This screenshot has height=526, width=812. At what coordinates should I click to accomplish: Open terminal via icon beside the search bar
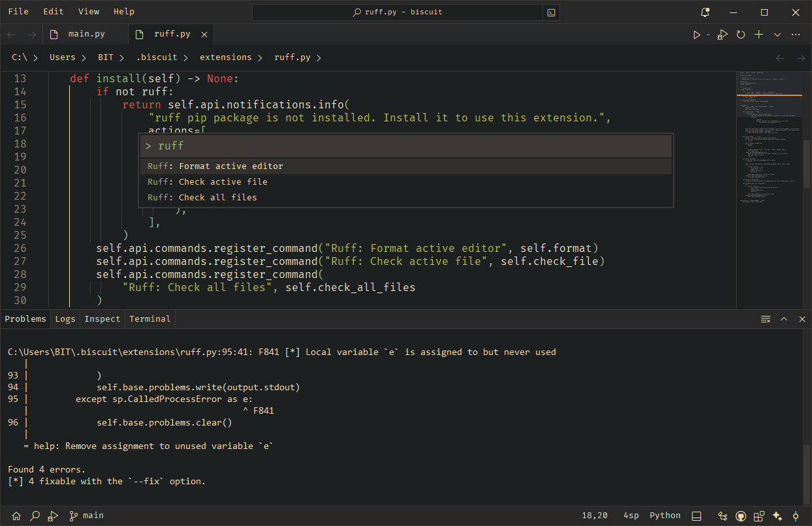(552, 12)
